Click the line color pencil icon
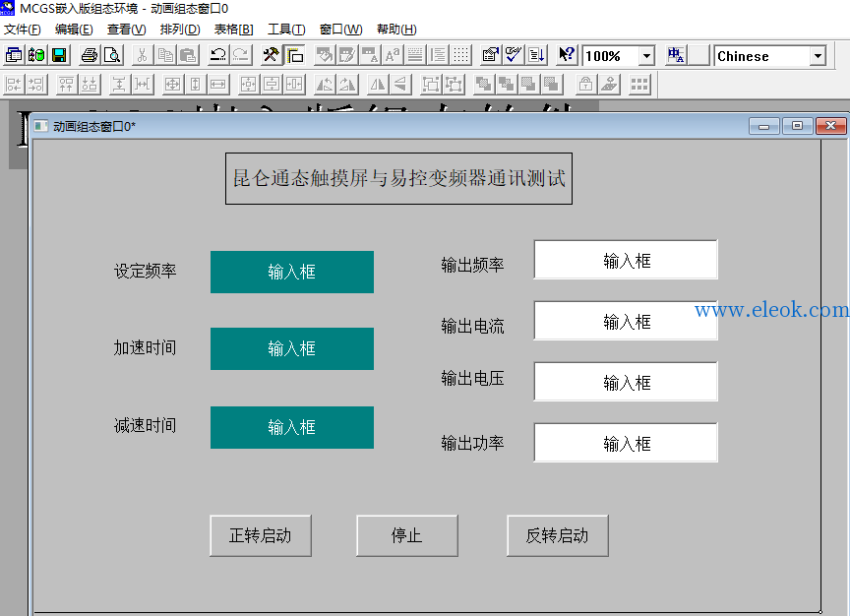The height and width of the screenshot is (616, 850). pyautogui.click(x=347, y=55)
